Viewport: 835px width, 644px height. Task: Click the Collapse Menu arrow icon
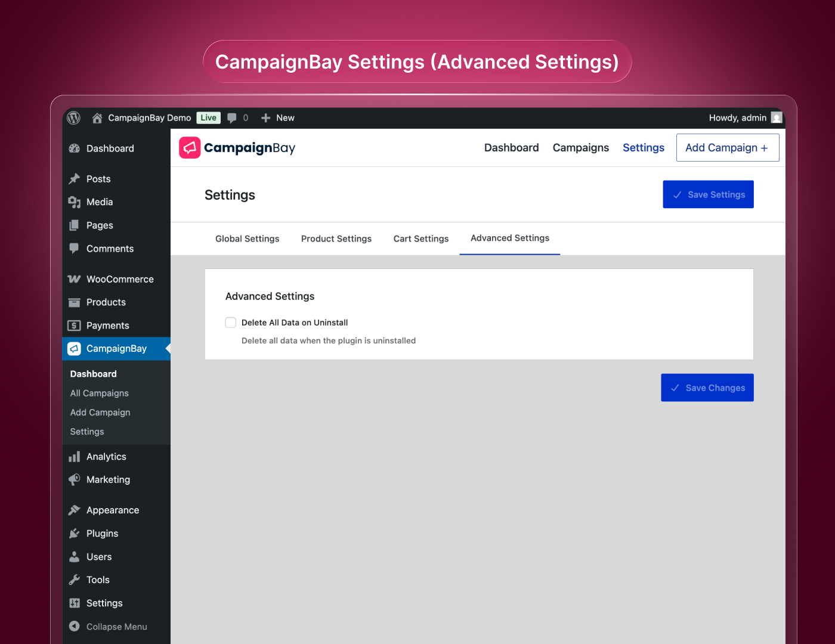[75, 626]
